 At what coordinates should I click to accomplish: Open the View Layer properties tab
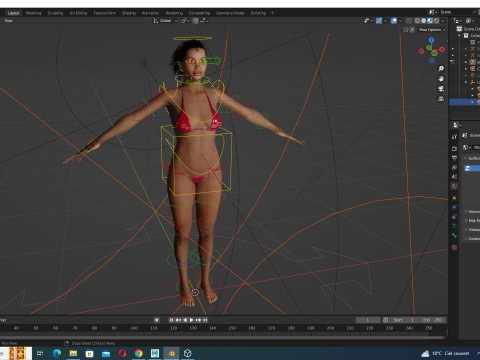pos(454,167)
